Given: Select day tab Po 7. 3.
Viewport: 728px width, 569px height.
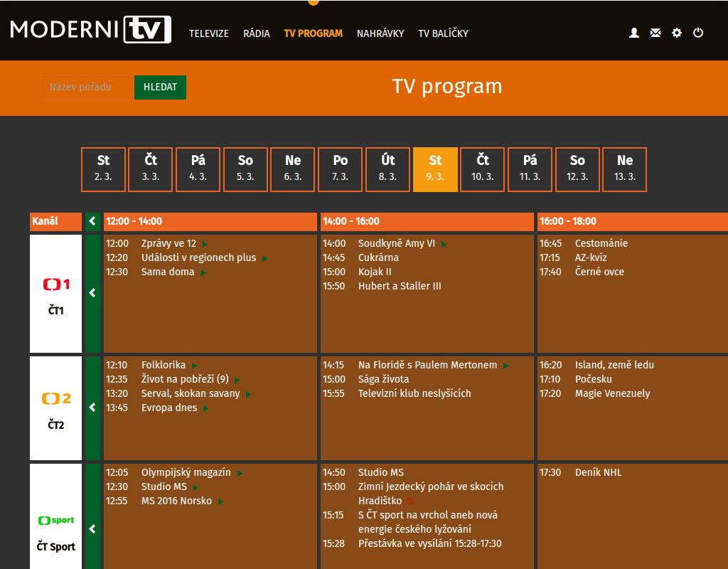Looking at the screenshot, I should (x=341, y=169).
